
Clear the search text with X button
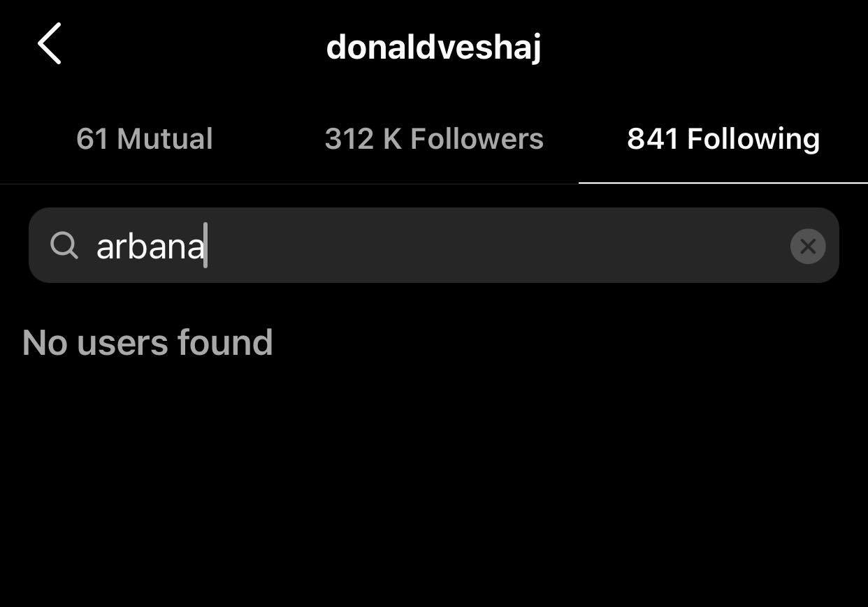[808, 246]
